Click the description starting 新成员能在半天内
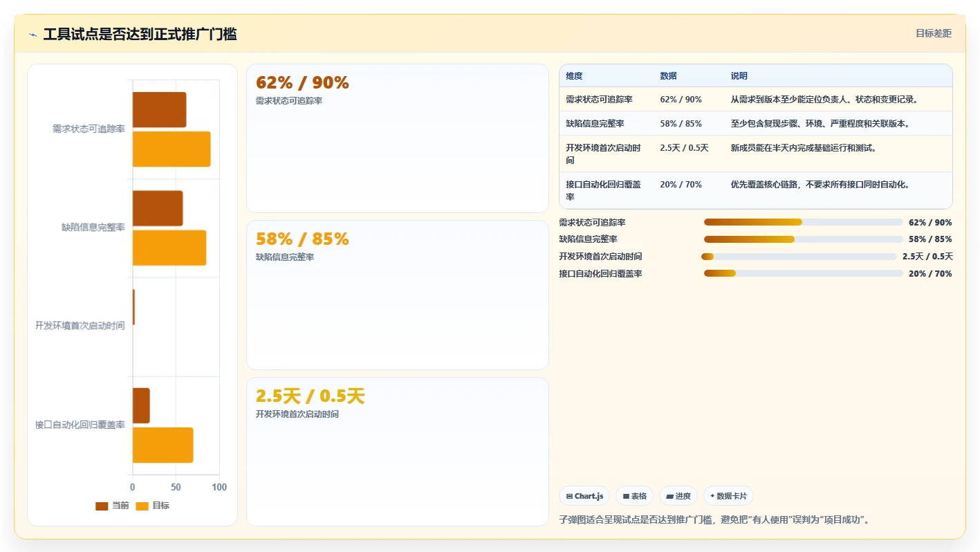 coord(804,148)
